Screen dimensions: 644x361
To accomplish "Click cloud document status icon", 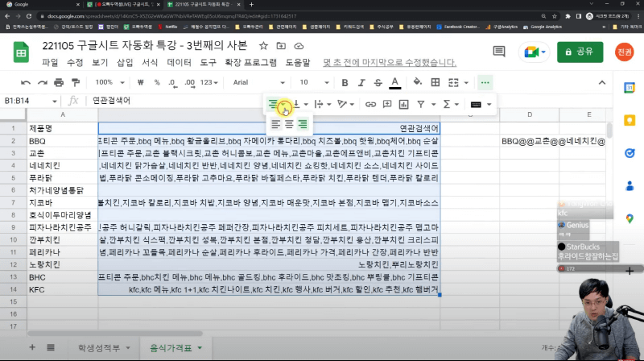I will (299, 46).
